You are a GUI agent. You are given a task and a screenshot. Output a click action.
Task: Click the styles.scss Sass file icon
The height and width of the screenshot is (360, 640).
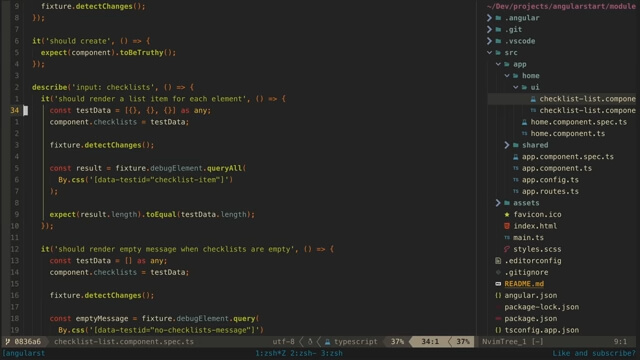(507, 249)
